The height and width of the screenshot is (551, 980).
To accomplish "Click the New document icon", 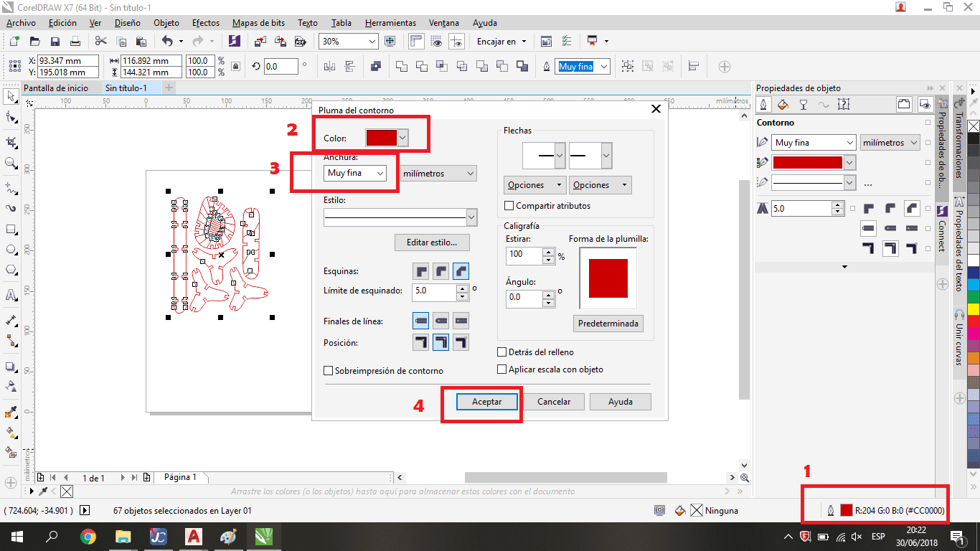I will [x=14, y=42].
